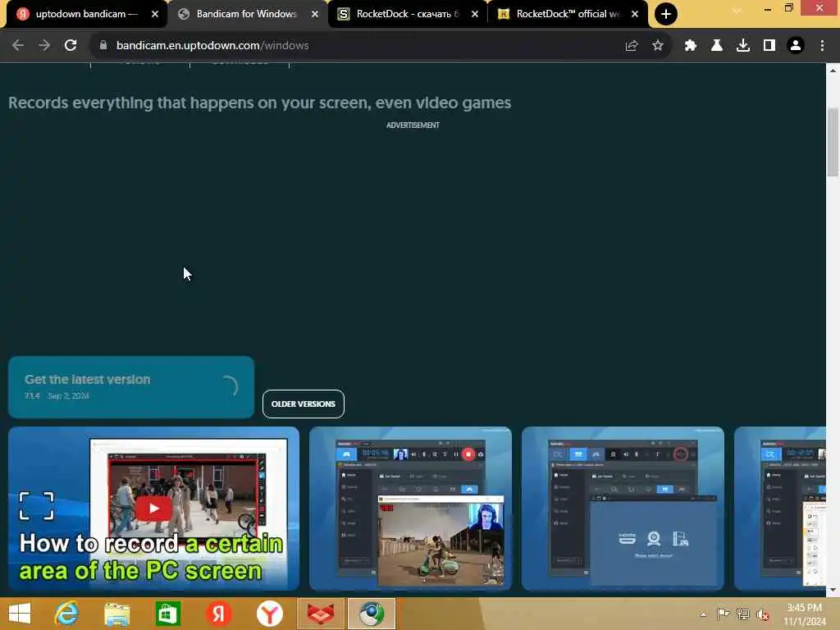
Task: Click the page vertical scrollbar thumb
Action: coord(833,142)
